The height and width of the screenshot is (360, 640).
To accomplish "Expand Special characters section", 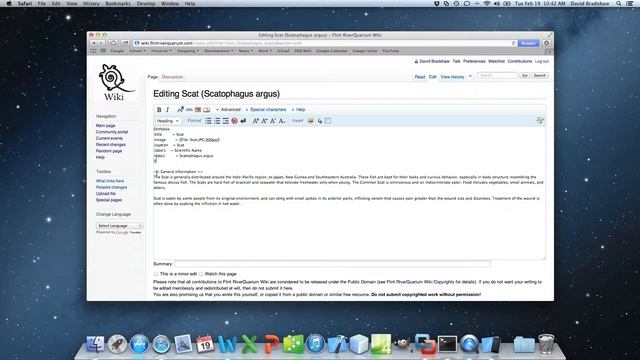I will [x=266, y=110].
